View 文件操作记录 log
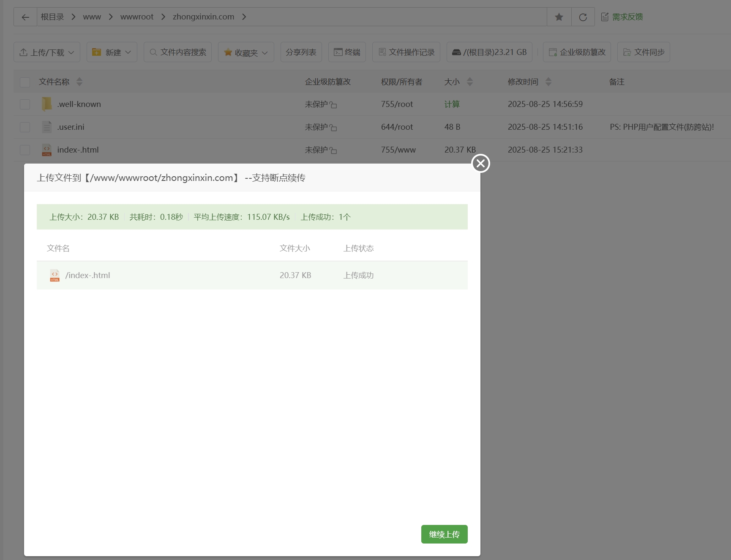Viewport: 731px width, 560px height. point(406,52)
